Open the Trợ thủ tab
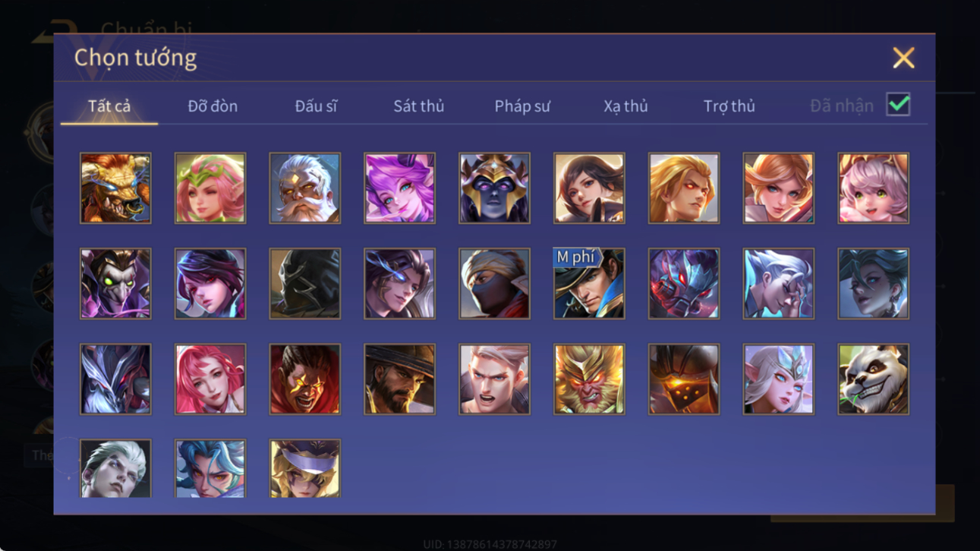This screenshot has height=551, width=980. [x=729, y=106]
